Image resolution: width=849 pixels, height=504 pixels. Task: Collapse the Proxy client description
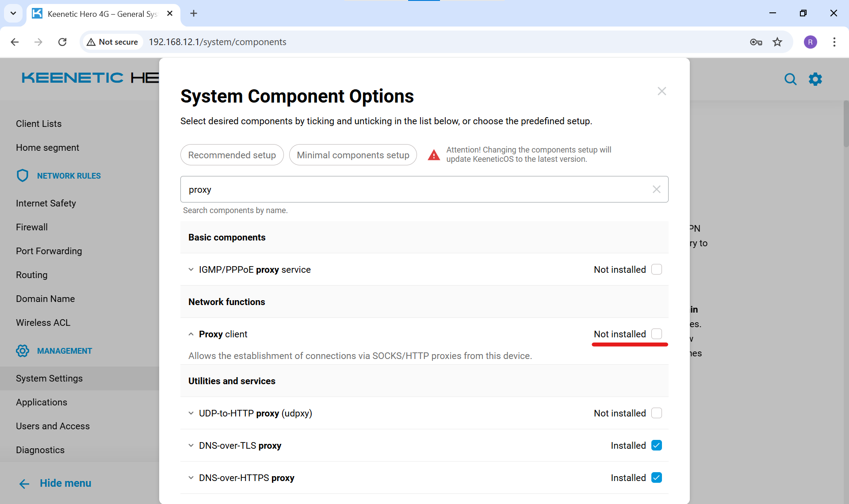click(x=191, y=334)
